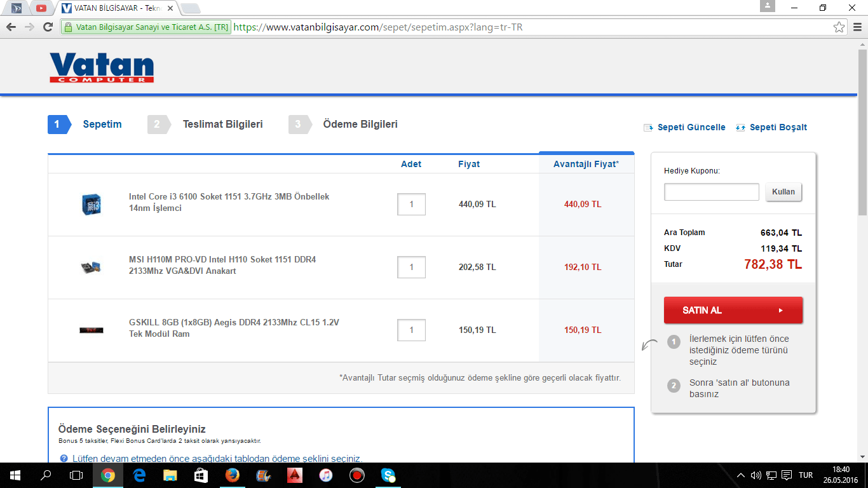The image size is (868, 488).
Task: Click Sepeti Güncelle to update the cart
Action: [684, 127]
